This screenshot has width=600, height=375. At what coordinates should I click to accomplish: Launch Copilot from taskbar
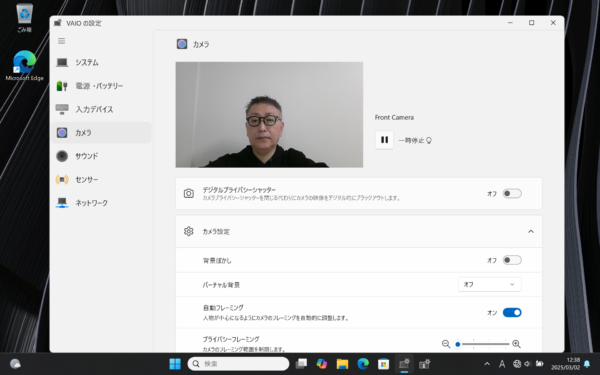point(322,364)
